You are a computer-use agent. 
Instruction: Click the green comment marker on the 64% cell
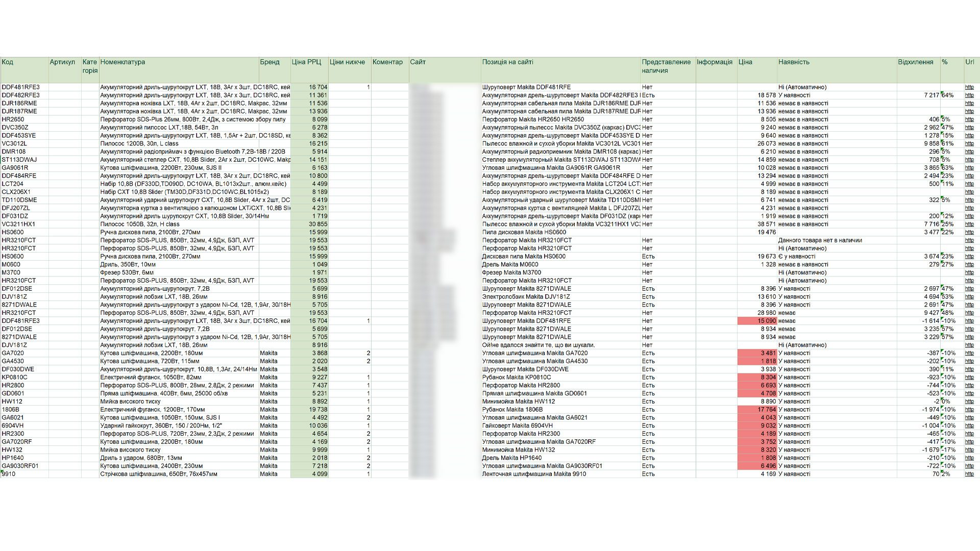tap(941, 93)
